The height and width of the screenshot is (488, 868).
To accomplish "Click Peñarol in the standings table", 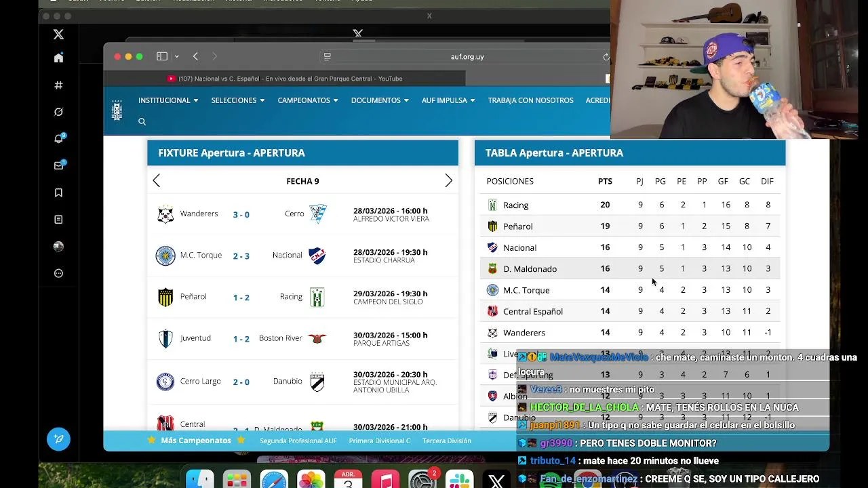I will [517, 226].
